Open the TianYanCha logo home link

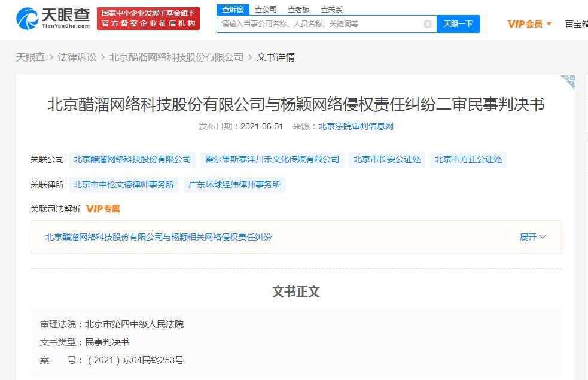(53, 18)
